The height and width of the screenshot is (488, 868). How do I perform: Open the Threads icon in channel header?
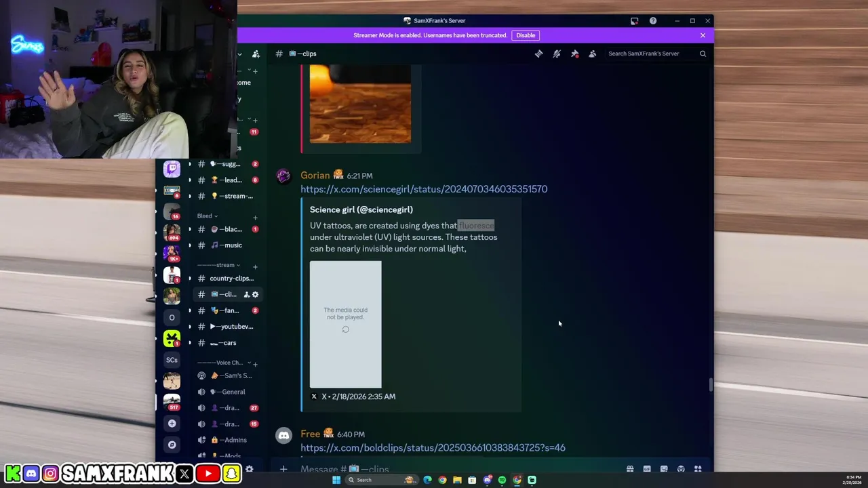point(538,54)
